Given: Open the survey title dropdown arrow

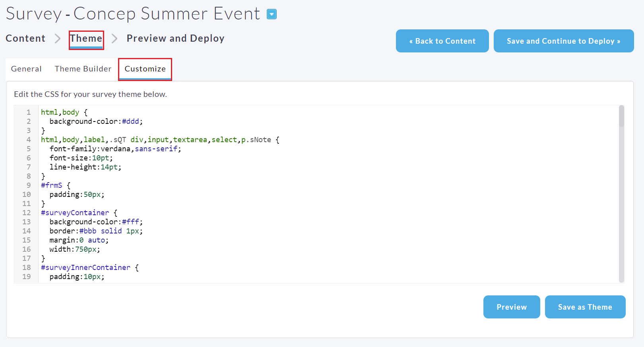Looking at the screenshot, I should (x=272, y=14).
